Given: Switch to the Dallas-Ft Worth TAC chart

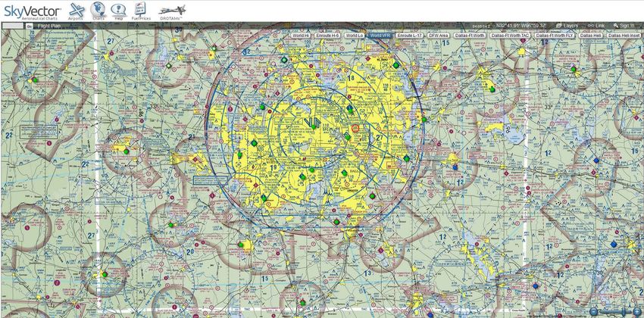Looking at the screenshot, I should [x=511, y=36].
